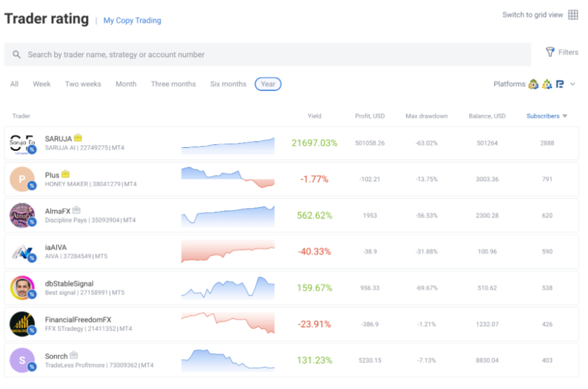The image size is (588, 389).
Task: Click balance value 8830.04
Action: (487, 361)
